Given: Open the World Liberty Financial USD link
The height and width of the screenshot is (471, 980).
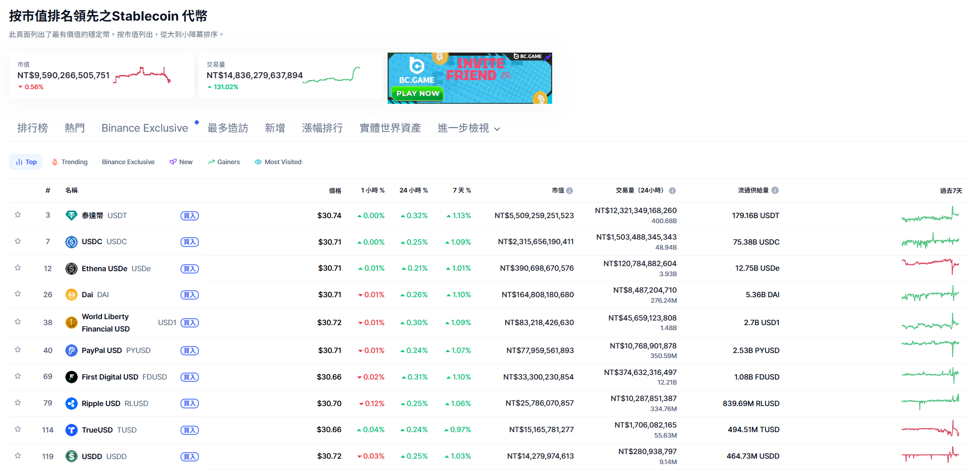Looking at the screenshot, I should [106, 323].
